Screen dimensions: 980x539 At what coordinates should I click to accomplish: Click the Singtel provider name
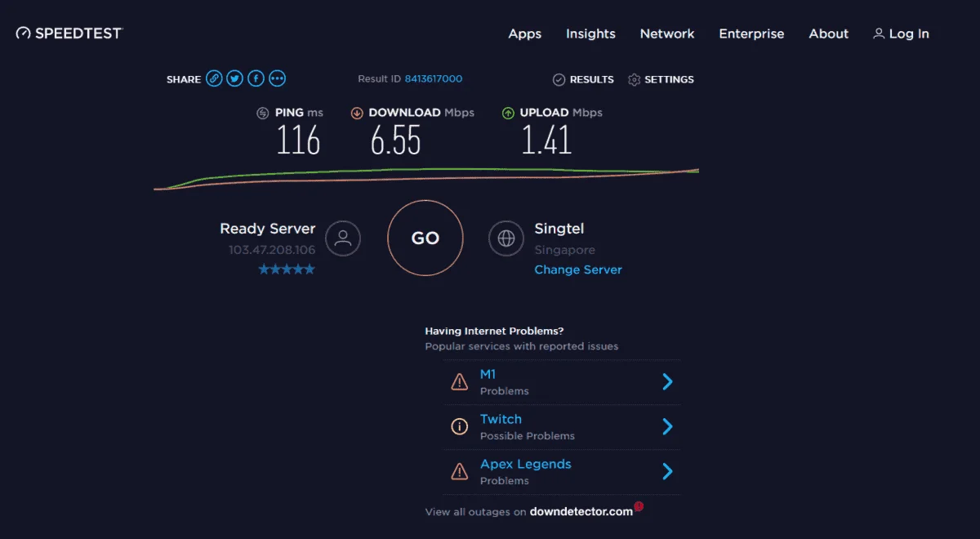tap(559, 229)
